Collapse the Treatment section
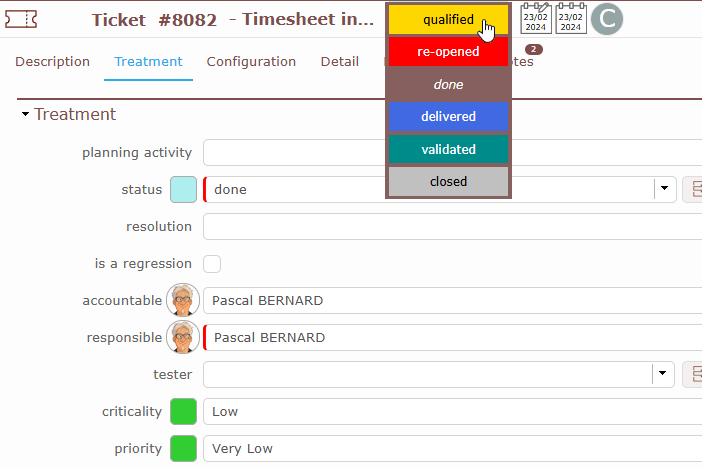 click(25, 115)
